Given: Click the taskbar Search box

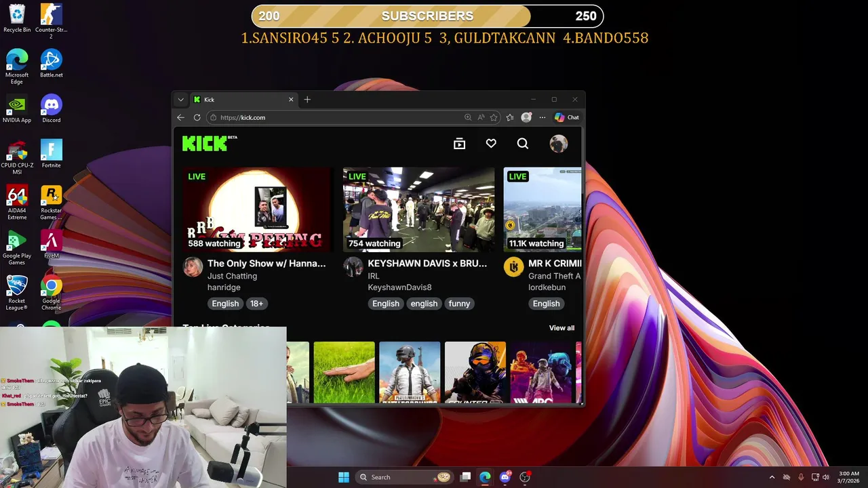Looking at the screenshot, I should pyautogui.click(x=405, y=477).
